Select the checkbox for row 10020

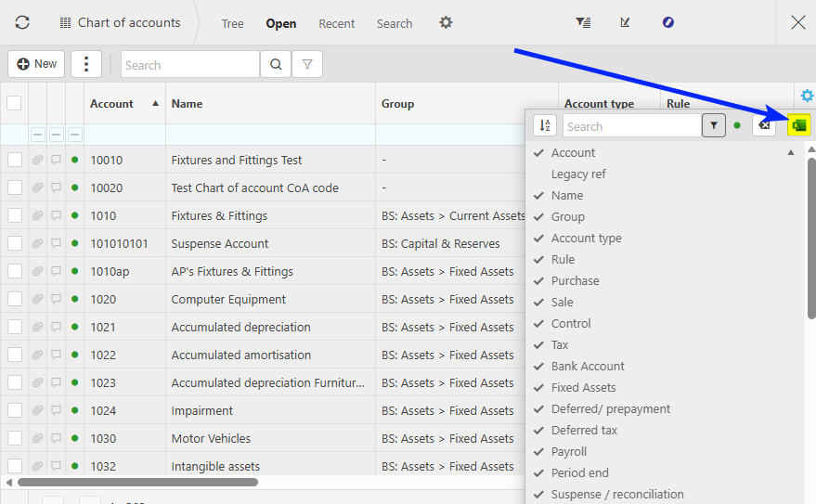click(15, 187)
